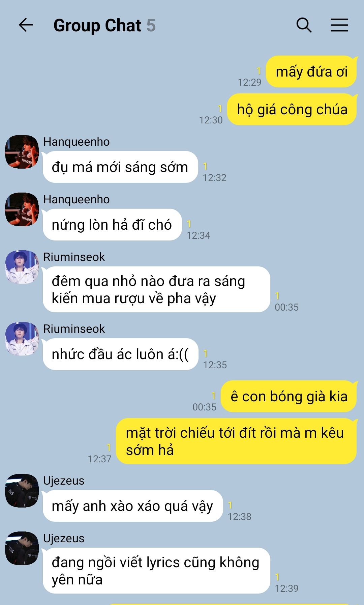This screenshot has height=605, width=364.
Task: Tap Ujezeus's avatar beside 'xào xáo' message
Action: (22, 491)
